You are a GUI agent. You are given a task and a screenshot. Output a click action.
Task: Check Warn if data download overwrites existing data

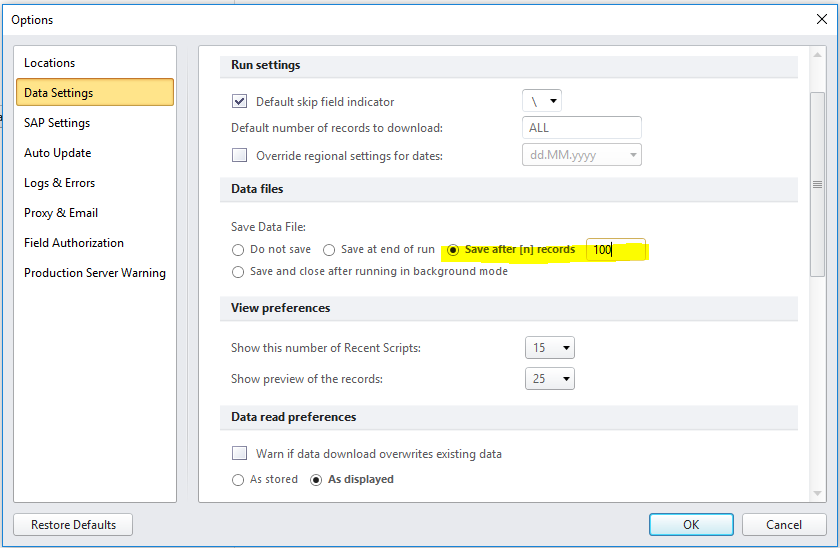click(x=240, y=454)
